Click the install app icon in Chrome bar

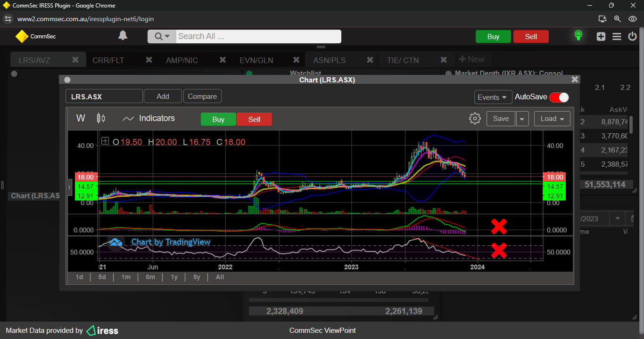602,19
